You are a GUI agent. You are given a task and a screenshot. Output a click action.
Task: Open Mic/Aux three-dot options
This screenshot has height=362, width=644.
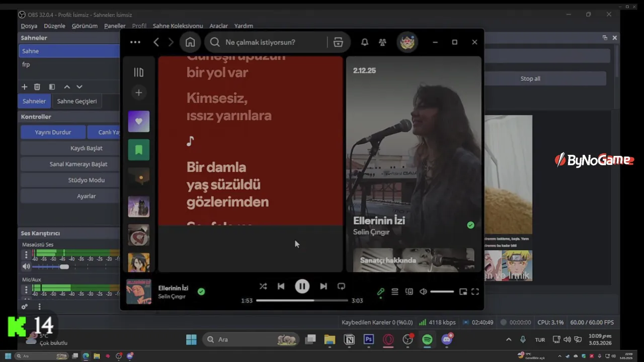(x=26, y=290)
